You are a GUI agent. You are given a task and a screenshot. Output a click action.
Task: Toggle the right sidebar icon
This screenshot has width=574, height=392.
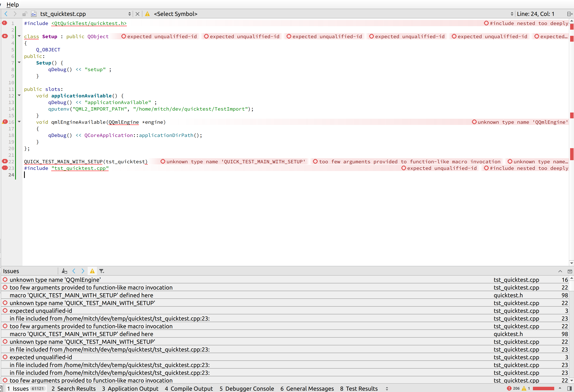click(570, 389)
